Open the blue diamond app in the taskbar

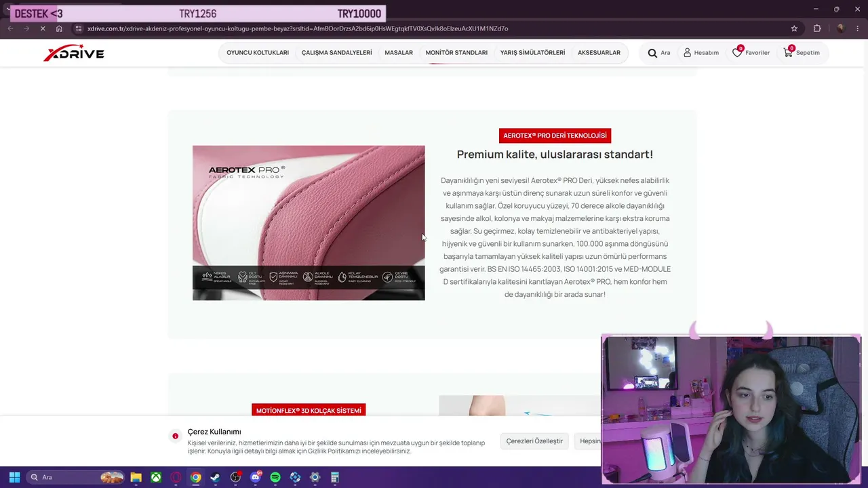[x=295, y=477]
